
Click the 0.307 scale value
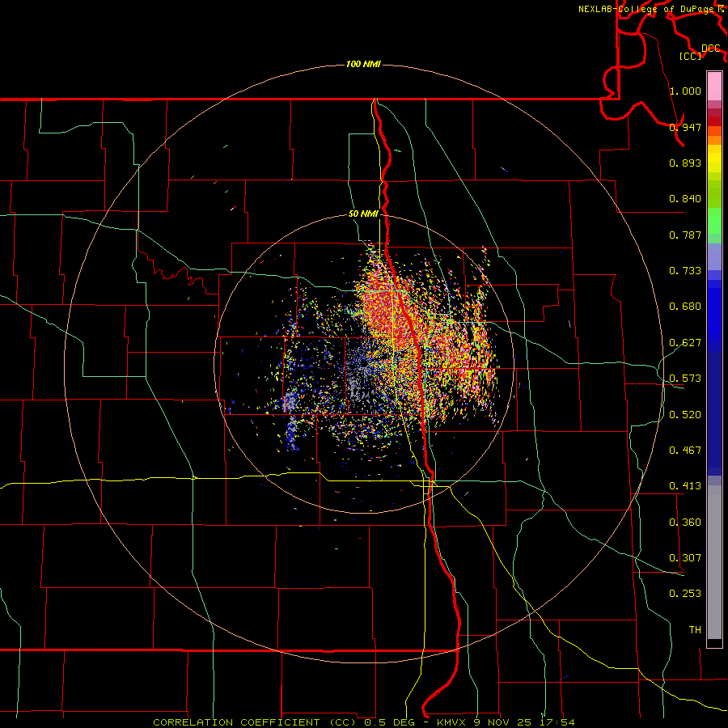click(x=685, y=557)
